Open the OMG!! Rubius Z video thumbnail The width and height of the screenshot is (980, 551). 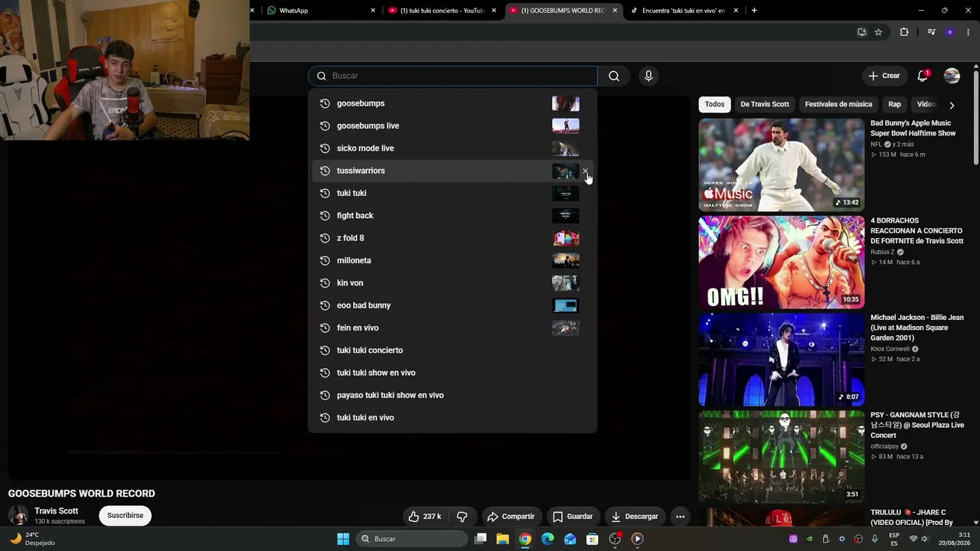[782, 262]
